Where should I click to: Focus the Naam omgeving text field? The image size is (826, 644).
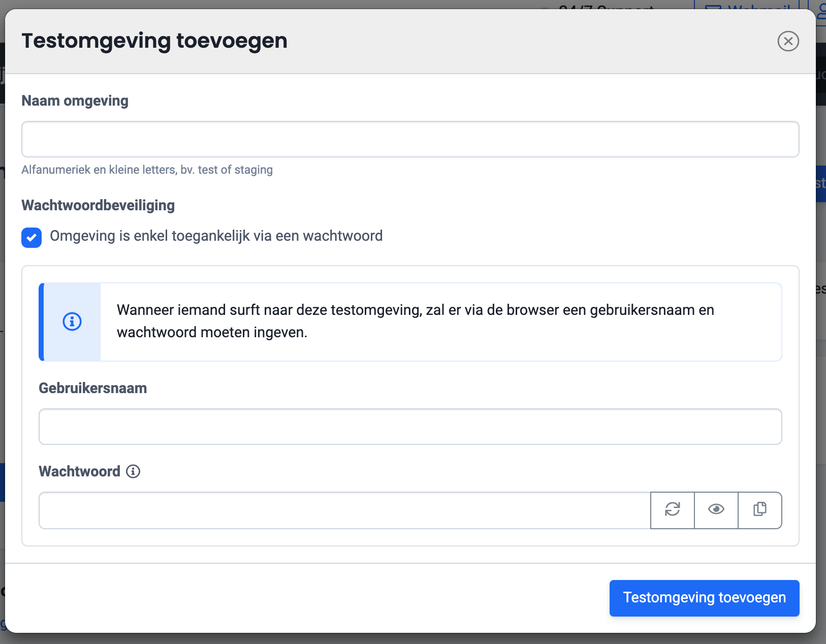pyautogui.click(x=410, y=139)
